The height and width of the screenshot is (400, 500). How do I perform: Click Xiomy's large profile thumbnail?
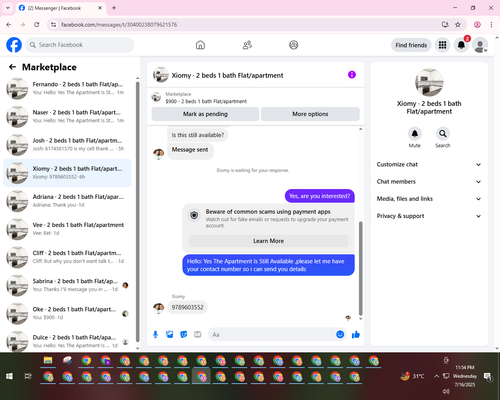[x=429, y=82]
